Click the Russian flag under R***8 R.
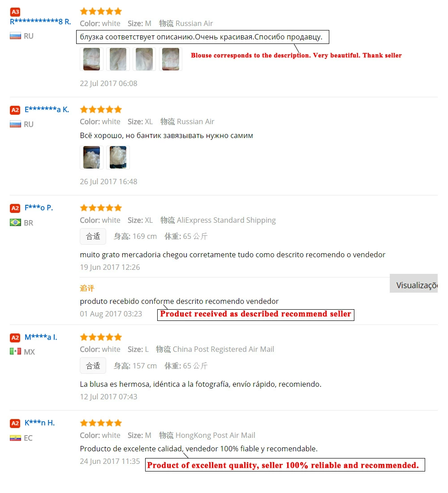 click(15, 36)
